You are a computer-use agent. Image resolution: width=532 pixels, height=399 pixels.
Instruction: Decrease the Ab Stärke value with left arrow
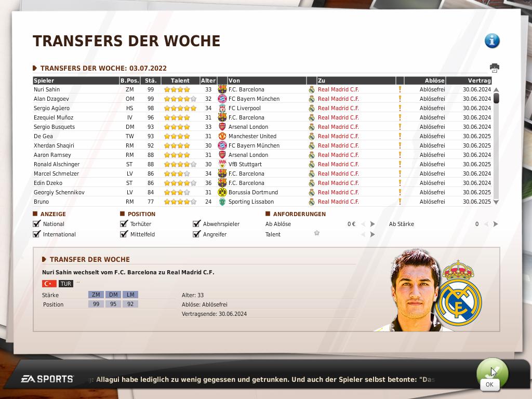487,224
